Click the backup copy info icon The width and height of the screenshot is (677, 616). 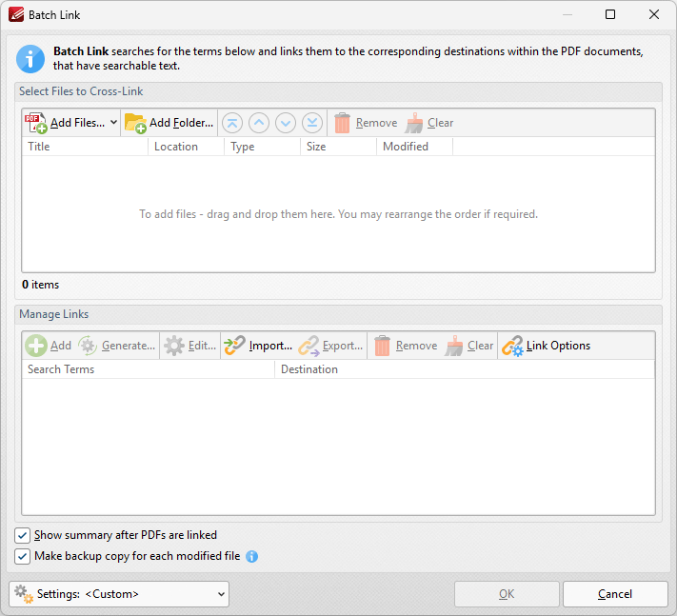[x=251, y=556]
